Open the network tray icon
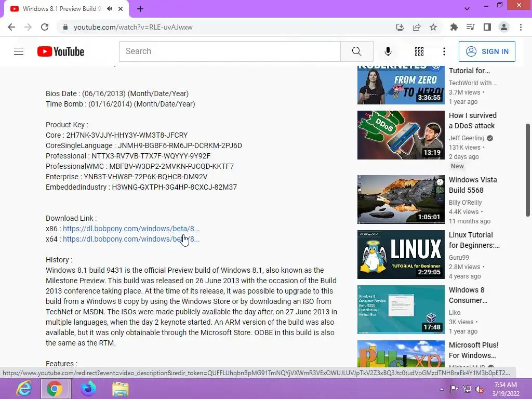 click(x=467, y=389)
